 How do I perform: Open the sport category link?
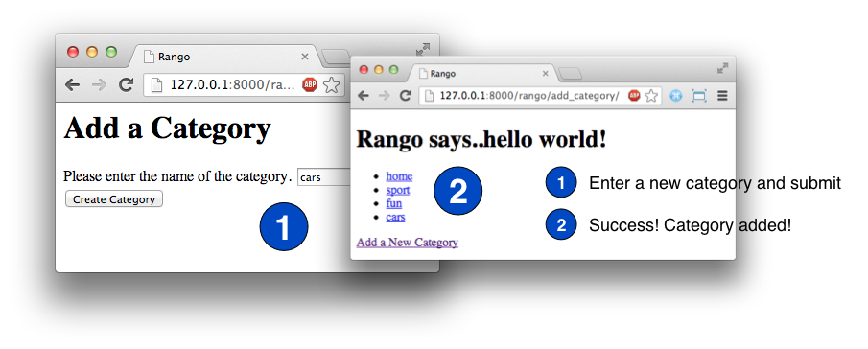point(398,190)
